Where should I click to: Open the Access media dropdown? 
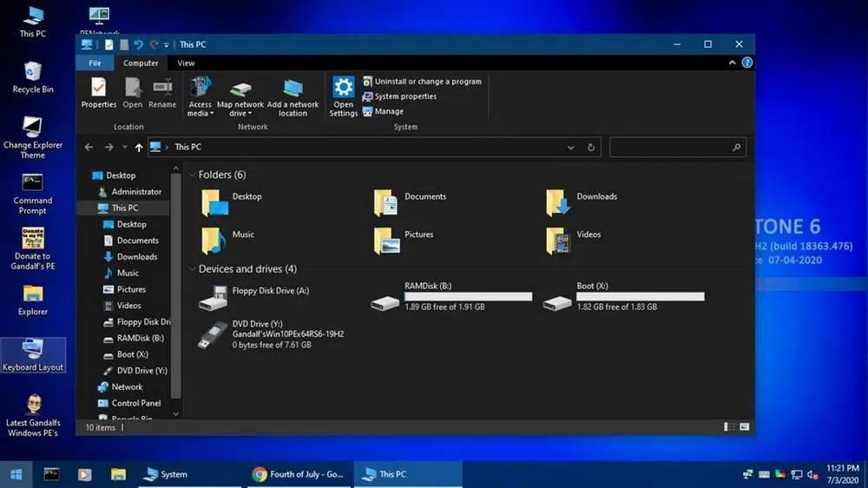[x=200, y=97]
